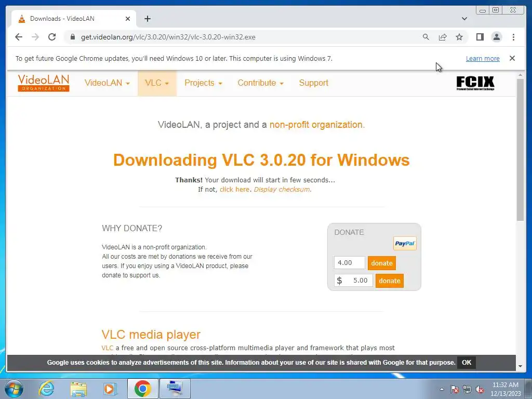
Task: Open a new browser tab
Action: [147, 19]
